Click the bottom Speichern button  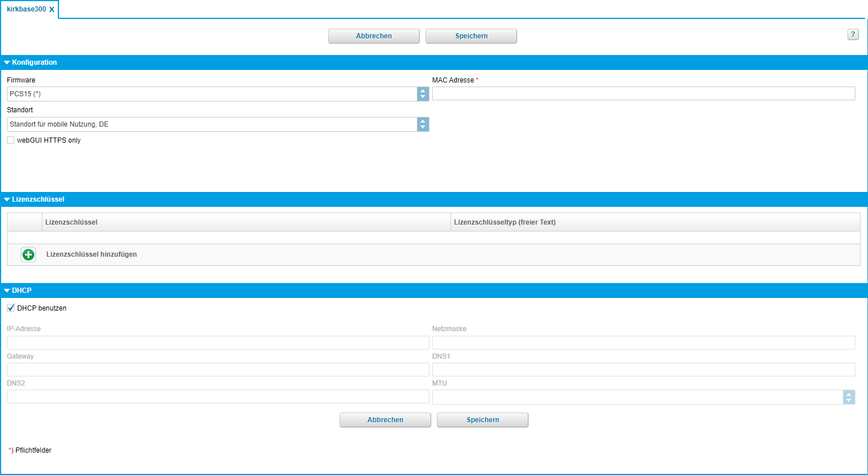pyautogui.click(x=483, y=420)
